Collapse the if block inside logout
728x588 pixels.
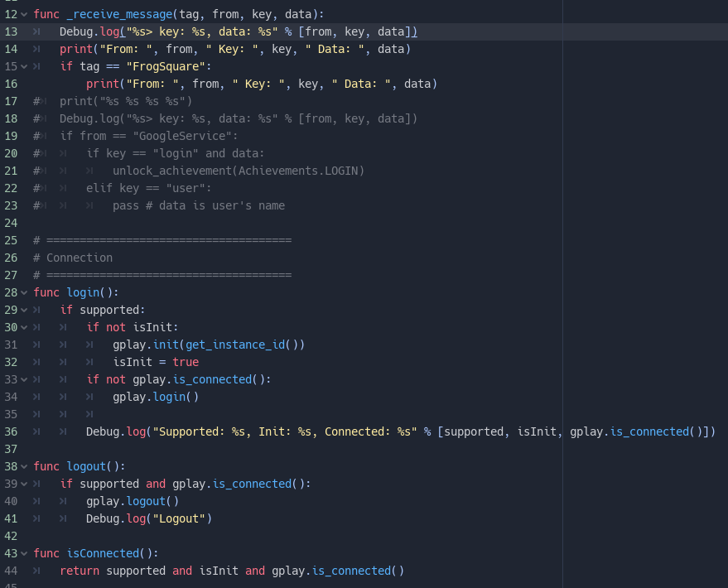coord(23,484)
